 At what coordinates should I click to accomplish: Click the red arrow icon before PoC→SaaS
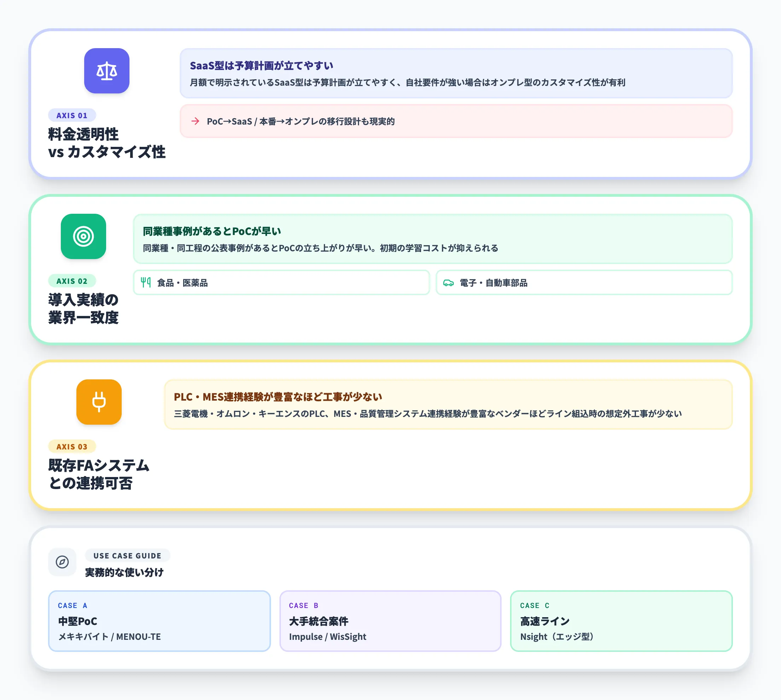click(195, 121)
